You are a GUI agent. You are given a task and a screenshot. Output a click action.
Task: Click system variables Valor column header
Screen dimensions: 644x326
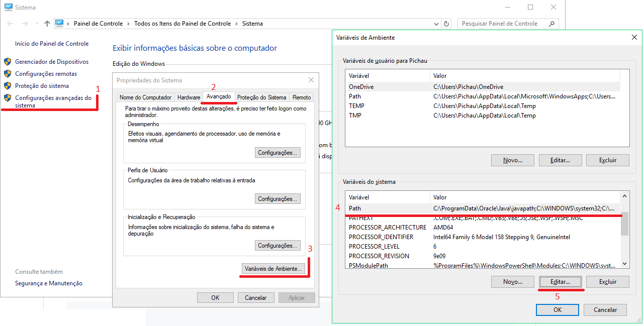click(526, 197)
